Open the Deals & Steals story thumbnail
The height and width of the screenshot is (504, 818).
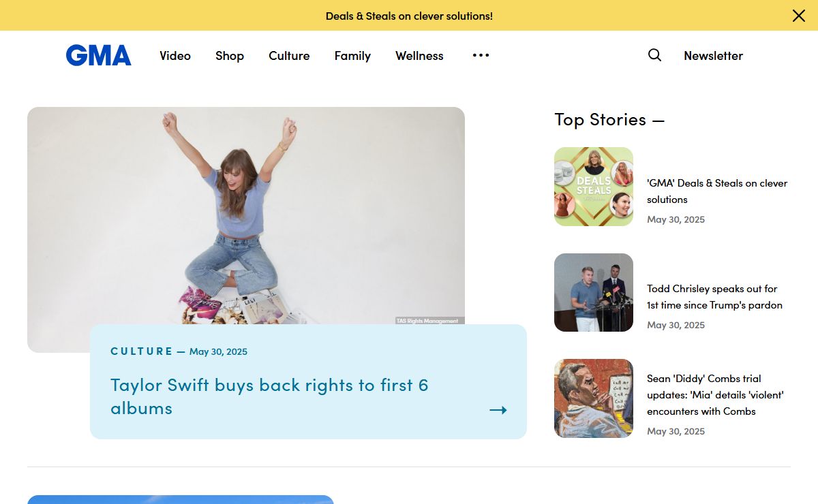point(594,187)
